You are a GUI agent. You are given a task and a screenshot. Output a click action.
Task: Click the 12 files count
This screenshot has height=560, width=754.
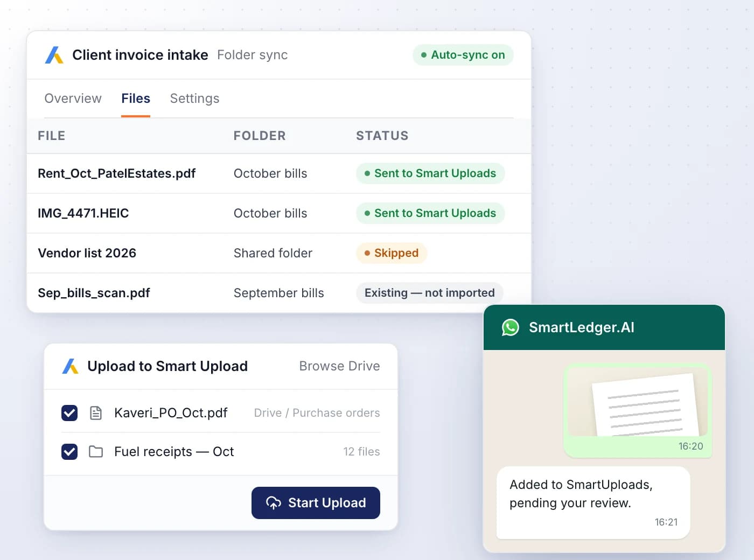click(361, 452)
